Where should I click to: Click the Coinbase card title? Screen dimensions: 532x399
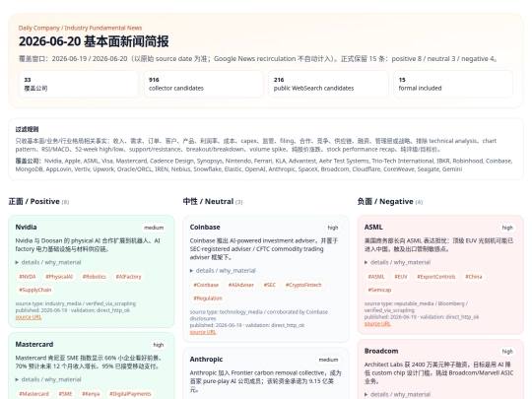pos(205,227)
